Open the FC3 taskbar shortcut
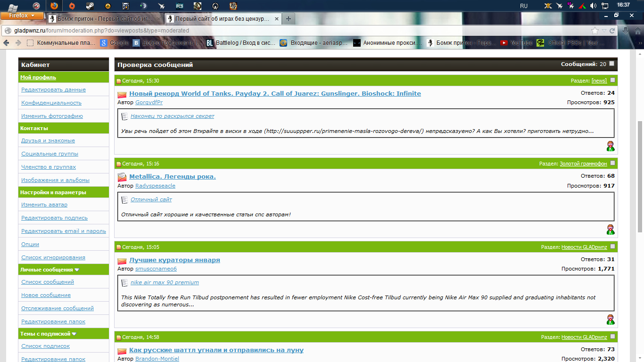 pyautogui.click(x=179, y=6)
